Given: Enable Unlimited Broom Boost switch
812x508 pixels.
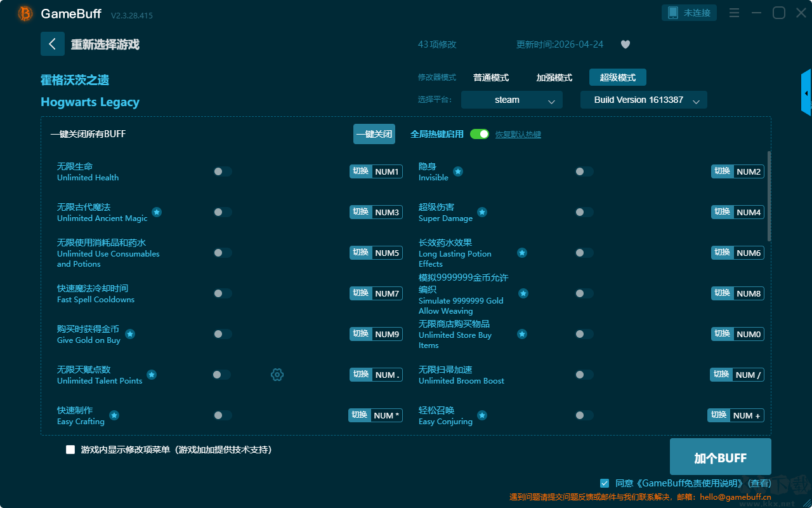Looking at the screenshot, I should (584, 375).
